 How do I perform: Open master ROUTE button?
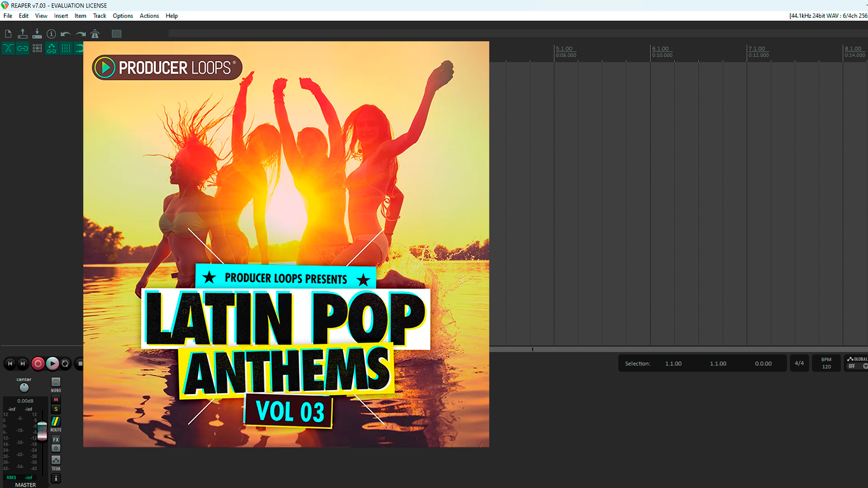pos(56,421)
